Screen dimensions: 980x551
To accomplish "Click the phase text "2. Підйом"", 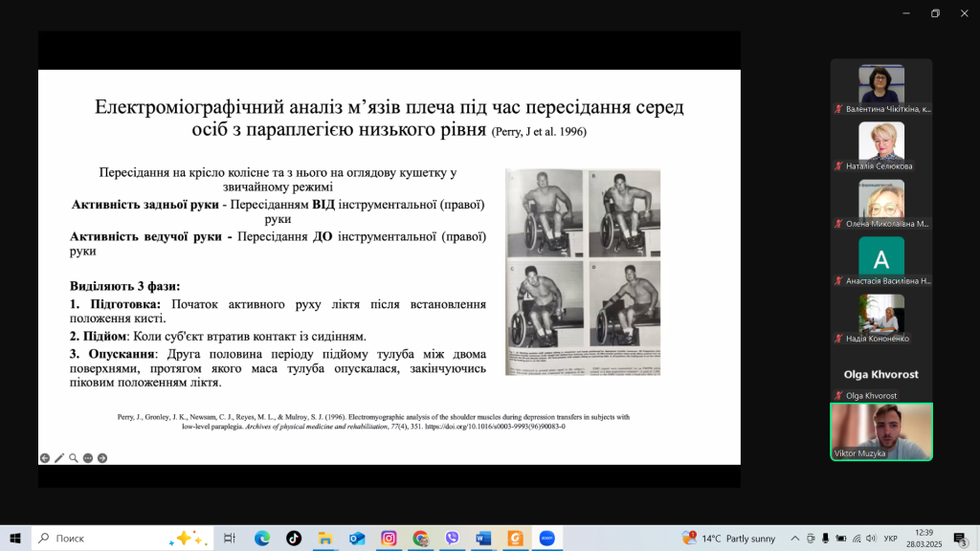I will [99, 336].
